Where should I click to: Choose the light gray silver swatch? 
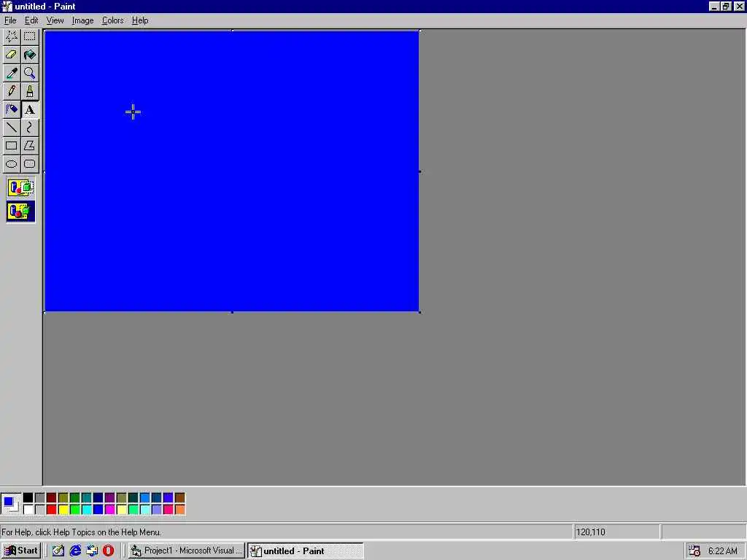click(x=39, y=510)
